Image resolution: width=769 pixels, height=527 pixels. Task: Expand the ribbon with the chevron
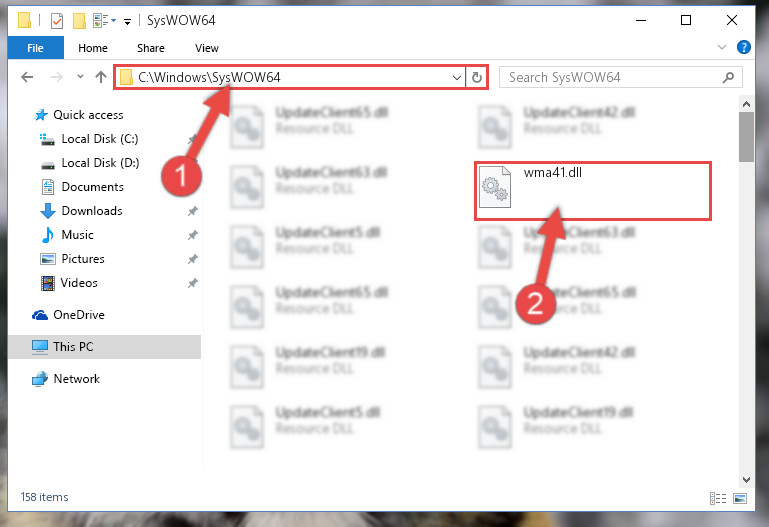(722, 47)
